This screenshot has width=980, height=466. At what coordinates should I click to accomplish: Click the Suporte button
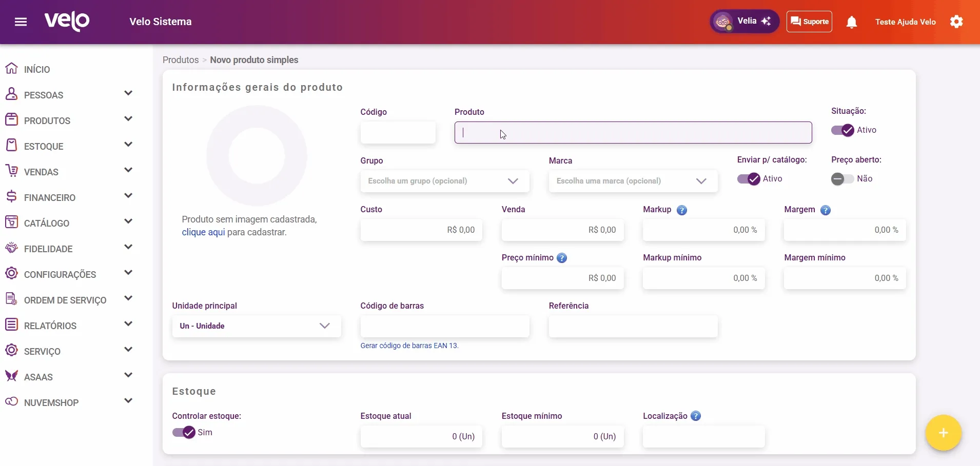click(x=809, y=22)
